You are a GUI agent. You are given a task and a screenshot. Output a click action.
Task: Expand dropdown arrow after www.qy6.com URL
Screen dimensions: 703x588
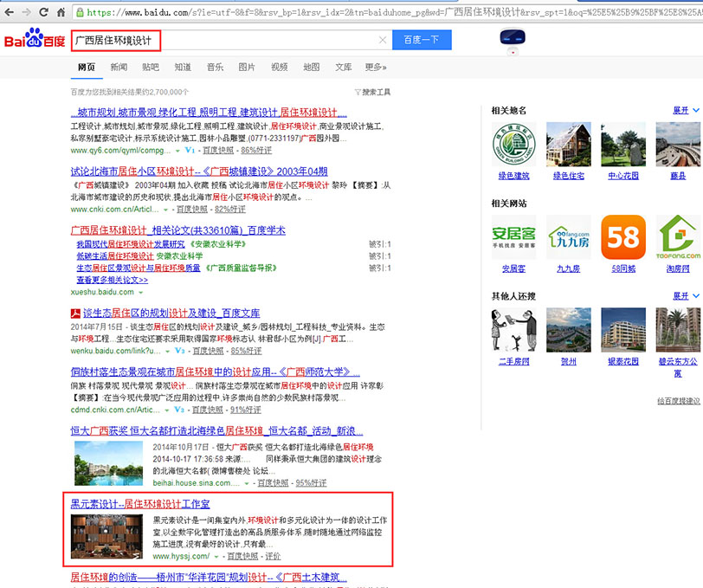coord(177,151)
